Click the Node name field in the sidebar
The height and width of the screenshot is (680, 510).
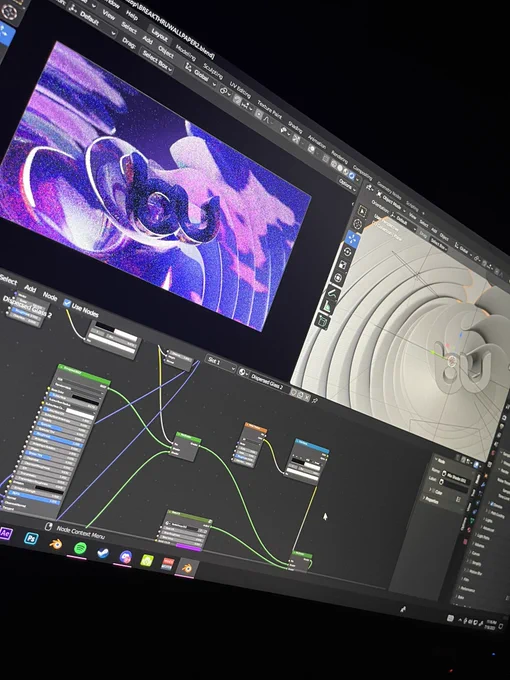(x=457, y=476)
